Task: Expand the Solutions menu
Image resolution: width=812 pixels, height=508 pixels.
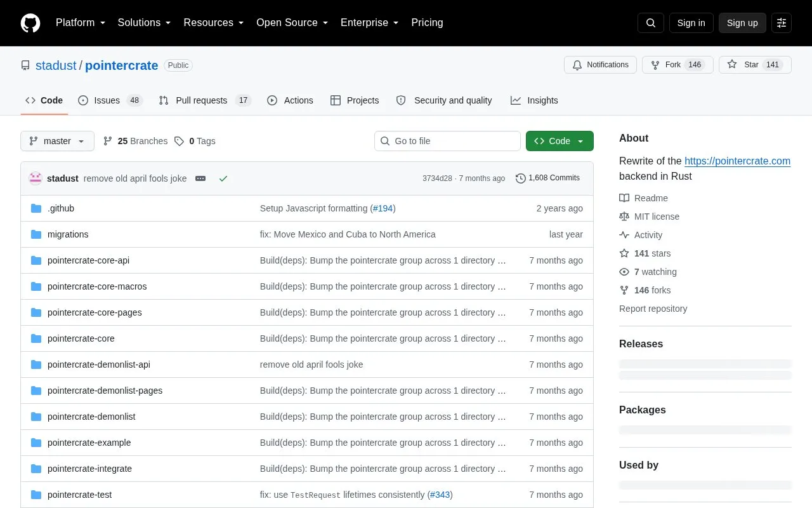Action: [x=145, y=23]
